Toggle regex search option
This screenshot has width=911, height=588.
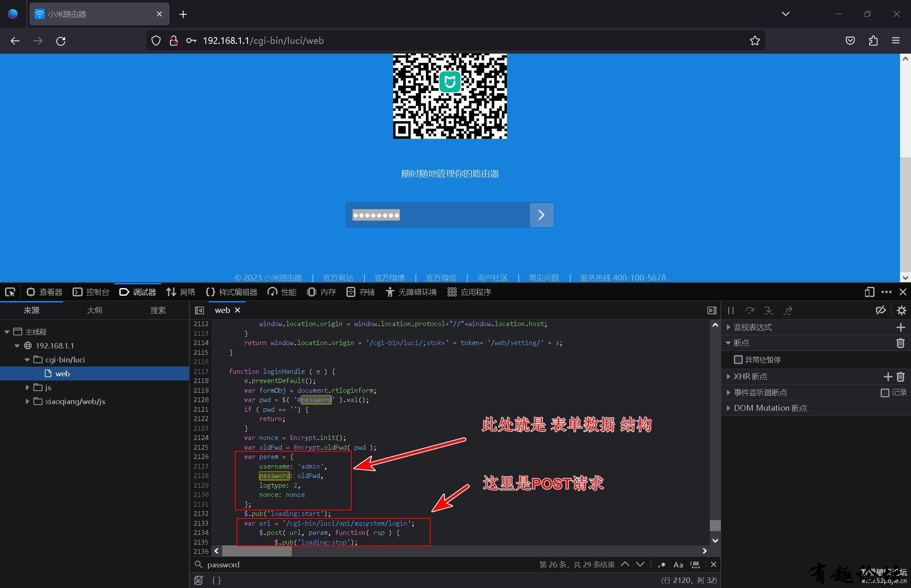662,564
